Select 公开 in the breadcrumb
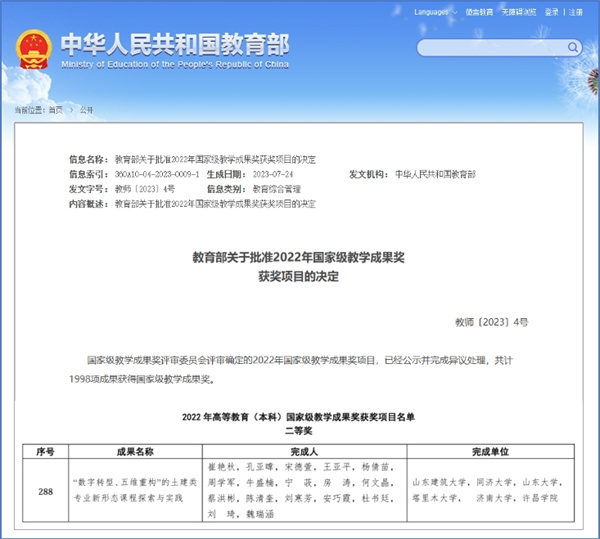 click(x=86, y=109)
